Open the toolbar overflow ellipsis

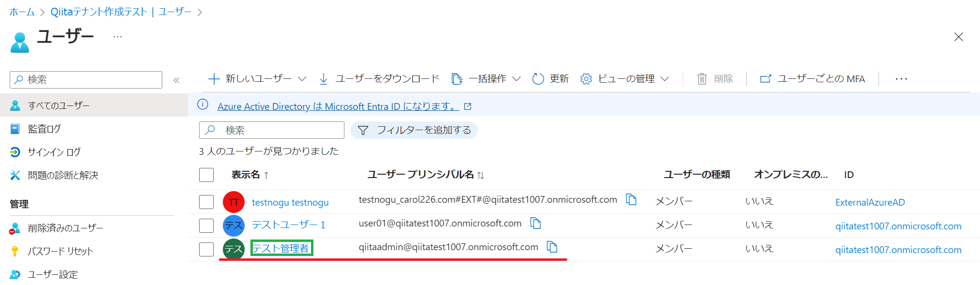coord(901,79)
